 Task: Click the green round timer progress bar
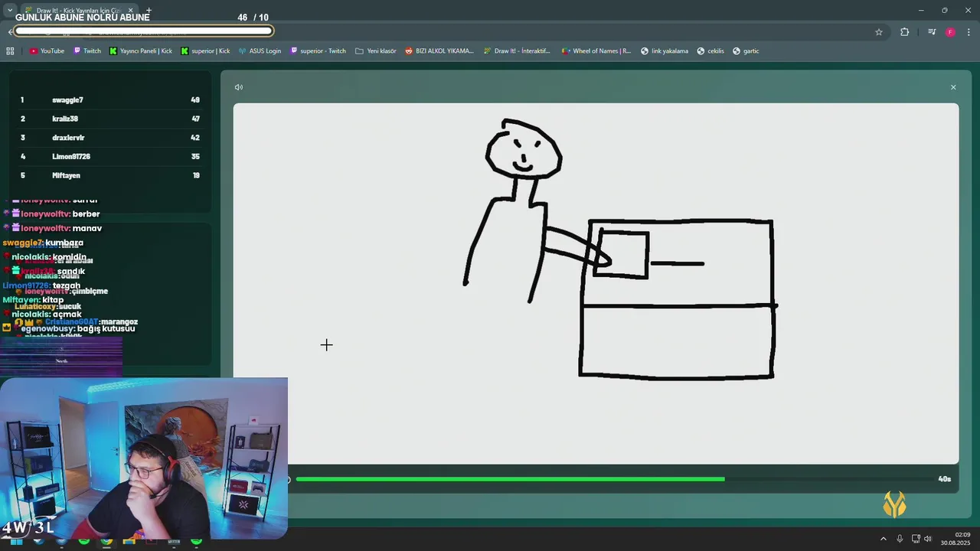pyautogui.click(x=510, y=479)
